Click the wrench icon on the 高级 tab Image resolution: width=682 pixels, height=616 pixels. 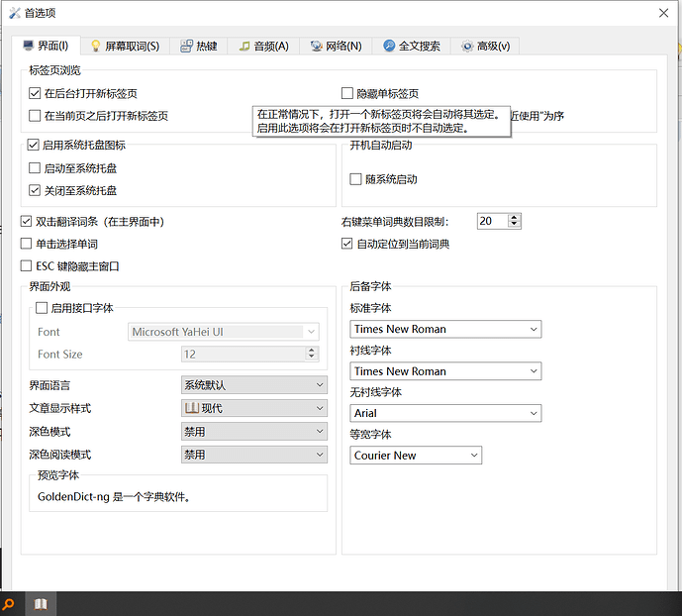(x=465, y=46)
